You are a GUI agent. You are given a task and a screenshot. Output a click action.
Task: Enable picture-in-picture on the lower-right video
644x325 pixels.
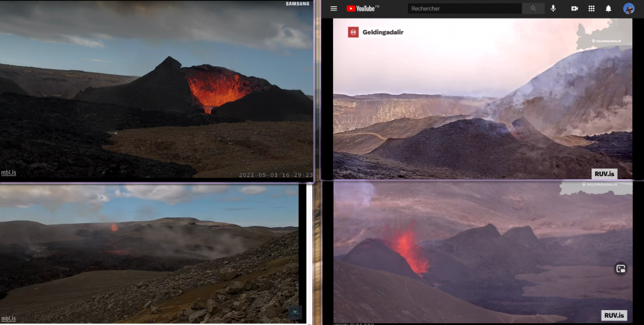[621, 269]
